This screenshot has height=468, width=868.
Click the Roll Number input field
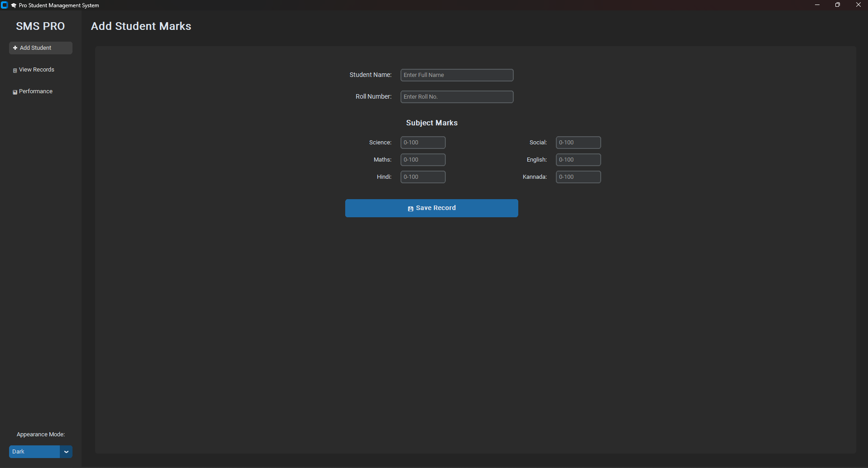(457, 96)
